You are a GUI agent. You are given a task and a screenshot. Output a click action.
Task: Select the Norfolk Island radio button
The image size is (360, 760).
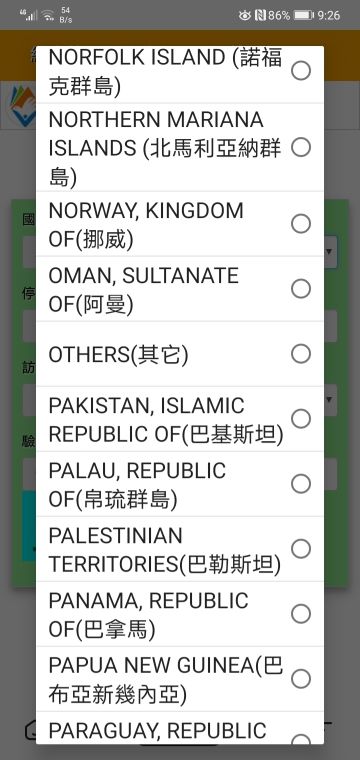[301, 71]
